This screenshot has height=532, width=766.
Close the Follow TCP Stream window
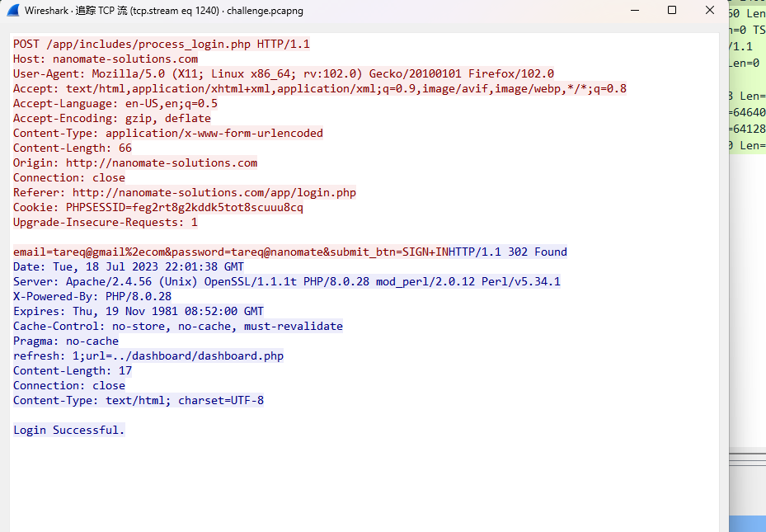pyautogui.click(x=710, y=10)
